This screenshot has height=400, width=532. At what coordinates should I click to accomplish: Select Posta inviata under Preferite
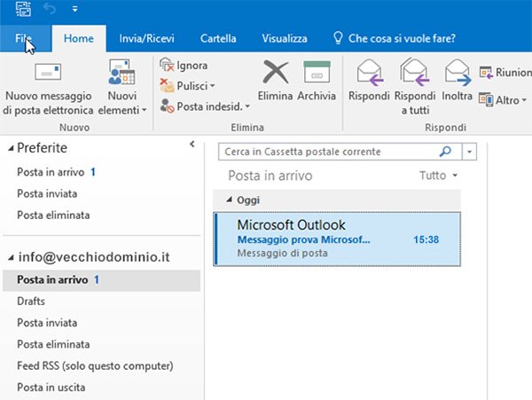tap(47, 193)
